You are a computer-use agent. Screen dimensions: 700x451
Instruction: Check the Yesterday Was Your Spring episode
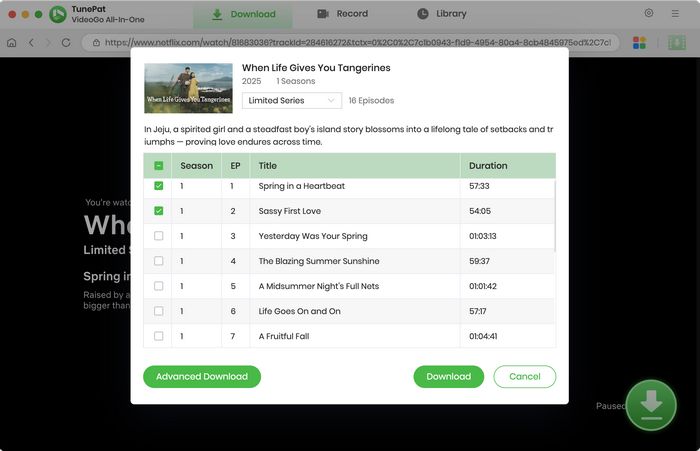(x=159, y=236)
